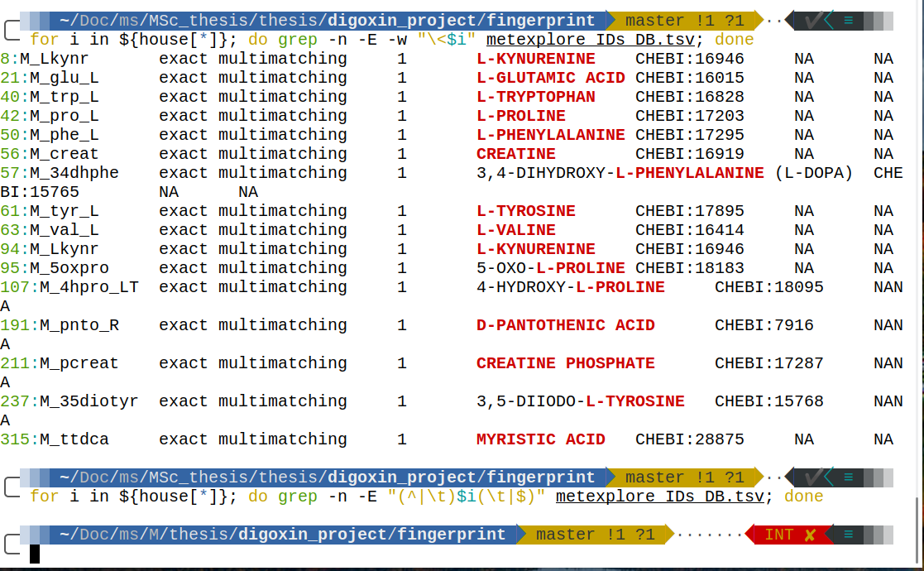Click the red name 'D-PANTOTHENIC ACID'
924x571 pixels.
(x=566, y=325)
